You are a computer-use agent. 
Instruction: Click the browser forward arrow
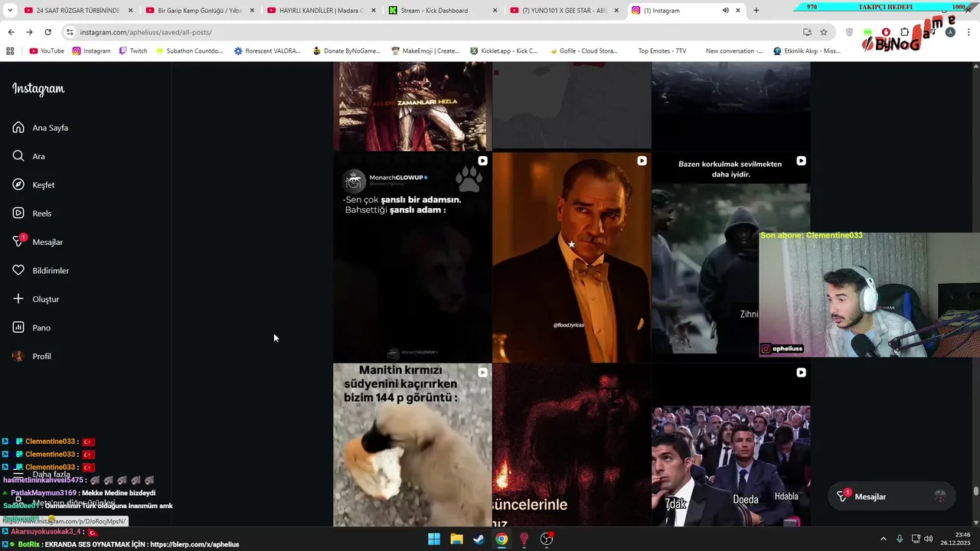click(x=29, y=32)
